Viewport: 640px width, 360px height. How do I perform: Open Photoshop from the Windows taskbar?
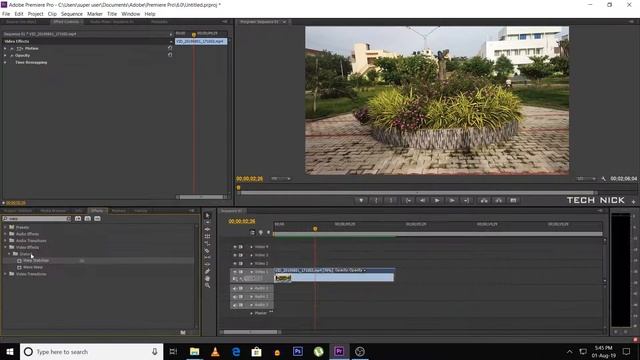click(298, 351)
